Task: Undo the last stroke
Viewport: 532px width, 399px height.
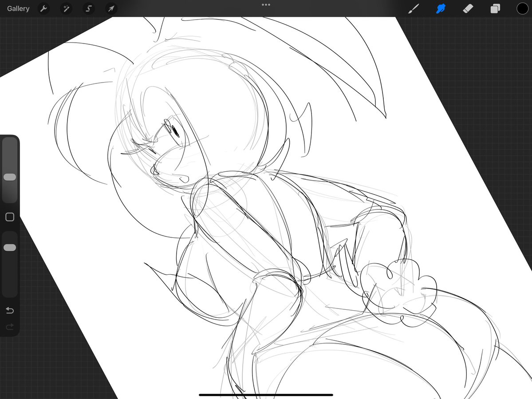Action: 10,310
